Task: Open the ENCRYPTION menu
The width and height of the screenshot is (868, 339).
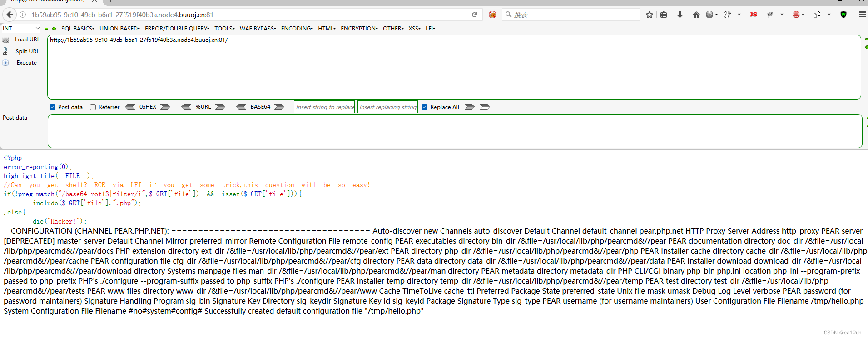Action: (x=359, y=28)
